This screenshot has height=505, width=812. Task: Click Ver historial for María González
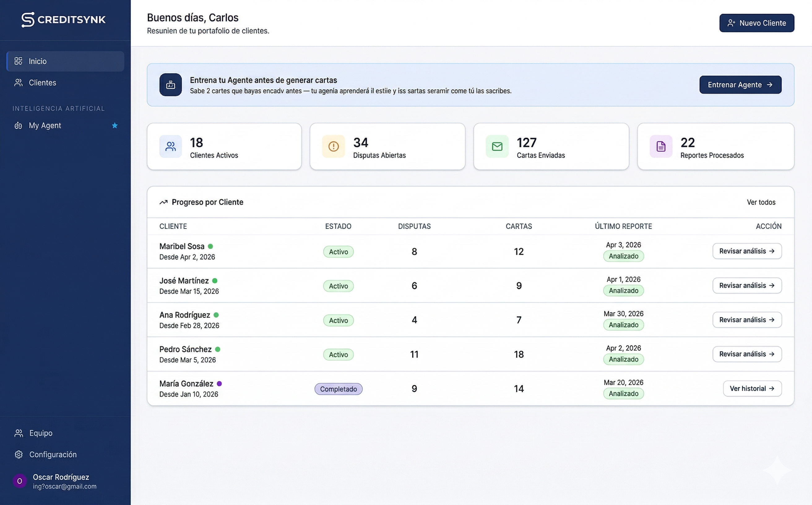pos(752,388)
